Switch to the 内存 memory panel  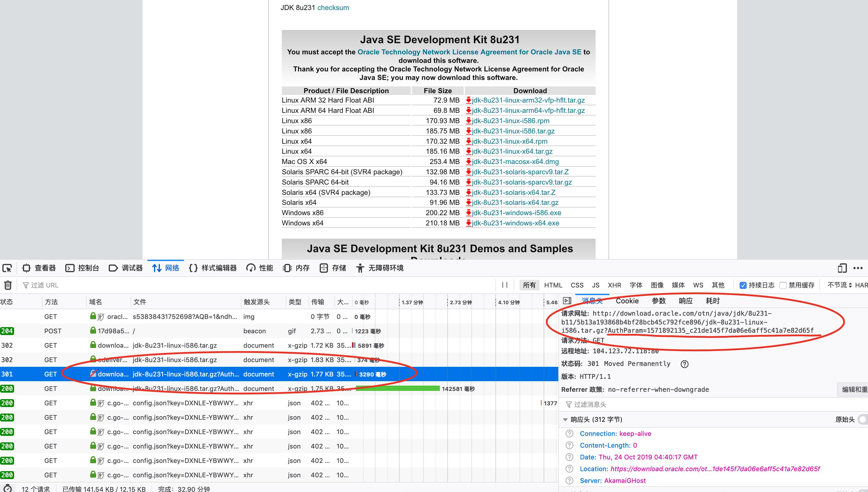pyautogui.click(x=296, y=268)
